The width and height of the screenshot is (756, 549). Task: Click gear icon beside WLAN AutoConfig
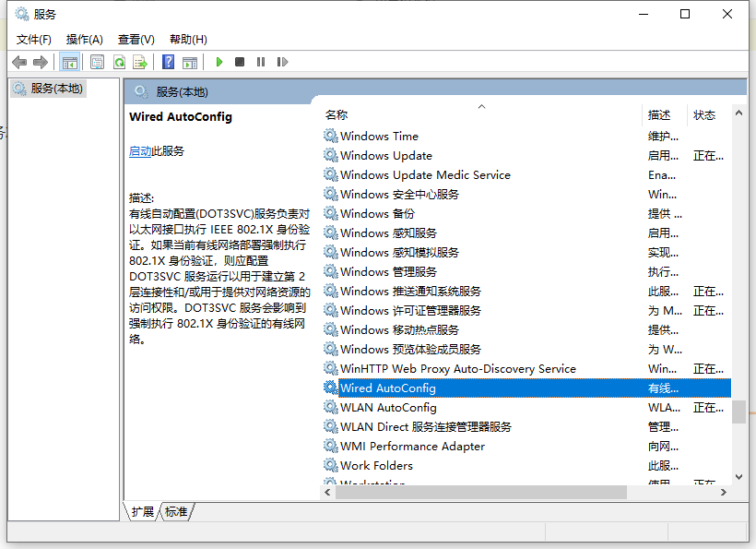(x=330, y=407)
